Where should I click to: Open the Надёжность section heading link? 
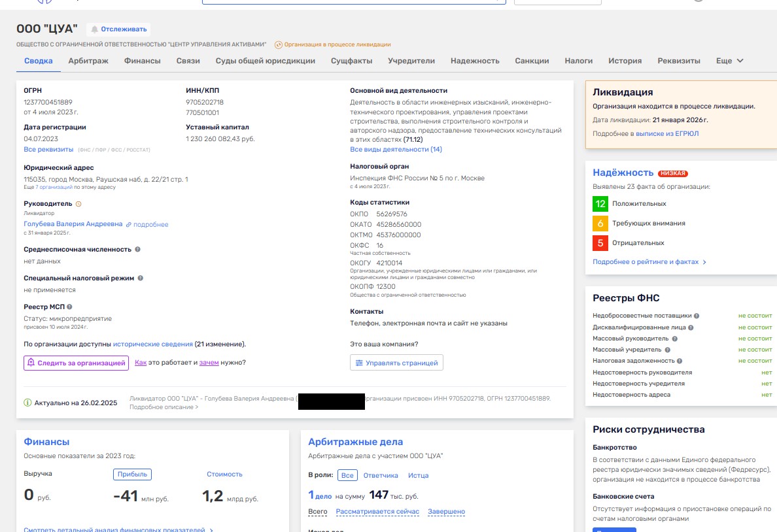pyautogui.click(x=623, y=173)
